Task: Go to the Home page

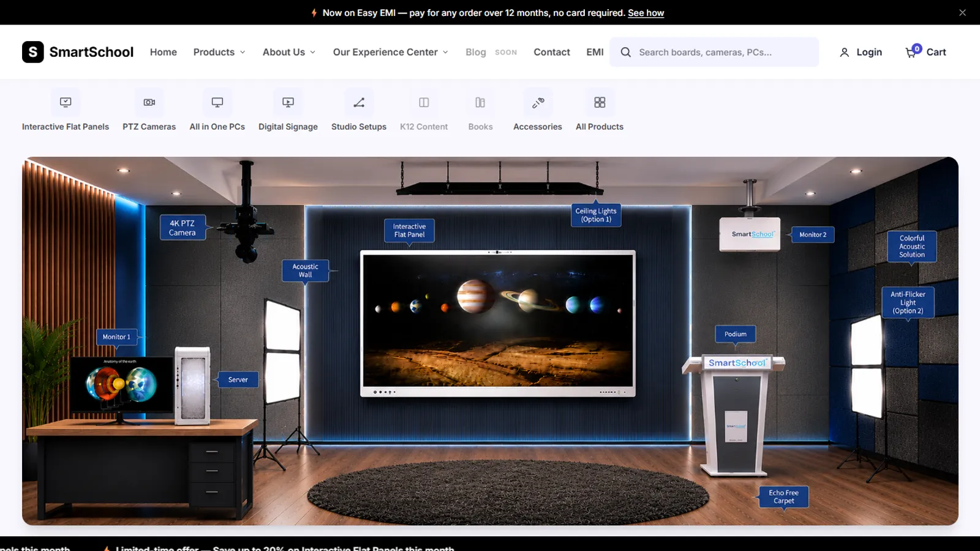Action: (x=164, y=52)
